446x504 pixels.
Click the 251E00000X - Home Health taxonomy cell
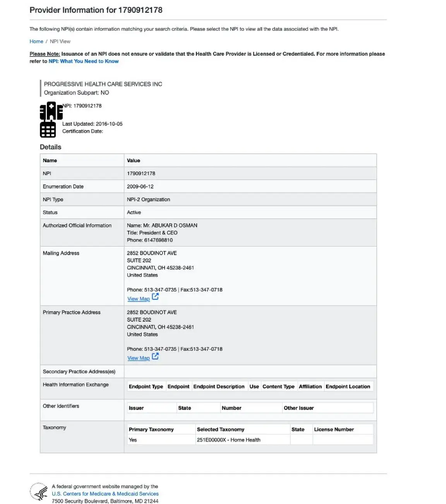click(228, 440)
